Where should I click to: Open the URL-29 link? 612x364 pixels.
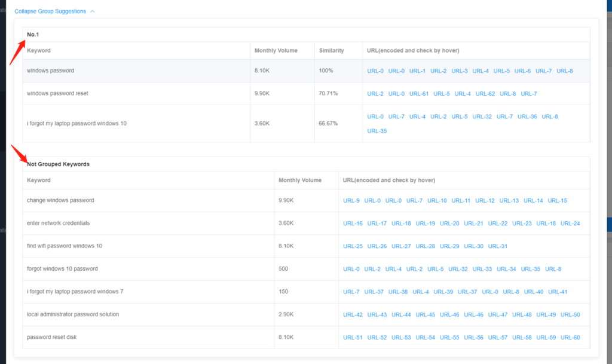(449, 246)
